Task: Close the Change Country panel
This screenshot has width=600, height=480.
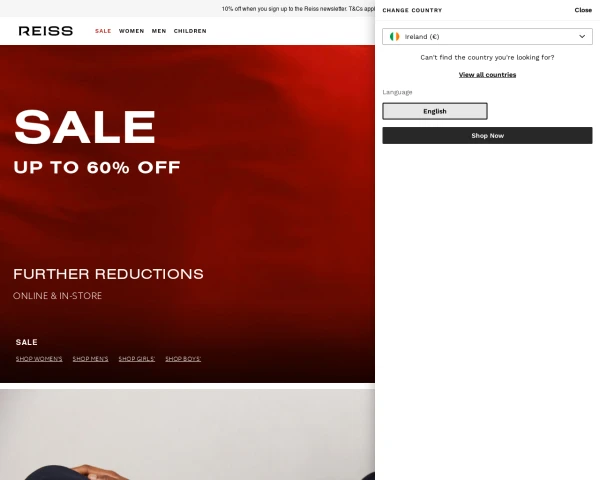Action: click(583, 10)
